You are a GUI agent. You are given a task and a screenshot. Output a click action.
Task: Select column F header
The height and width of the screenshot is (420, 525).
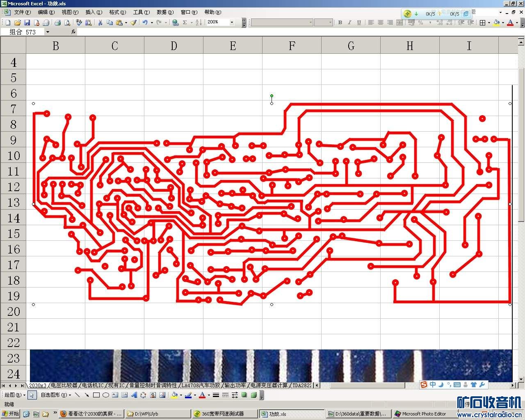292,46
